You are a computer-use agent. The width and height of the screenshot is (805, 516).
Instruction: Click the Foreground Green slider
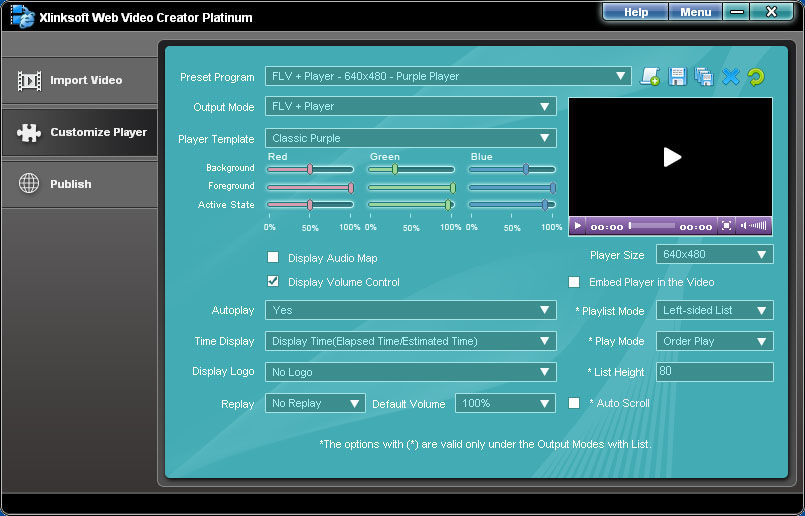(412, 187)
